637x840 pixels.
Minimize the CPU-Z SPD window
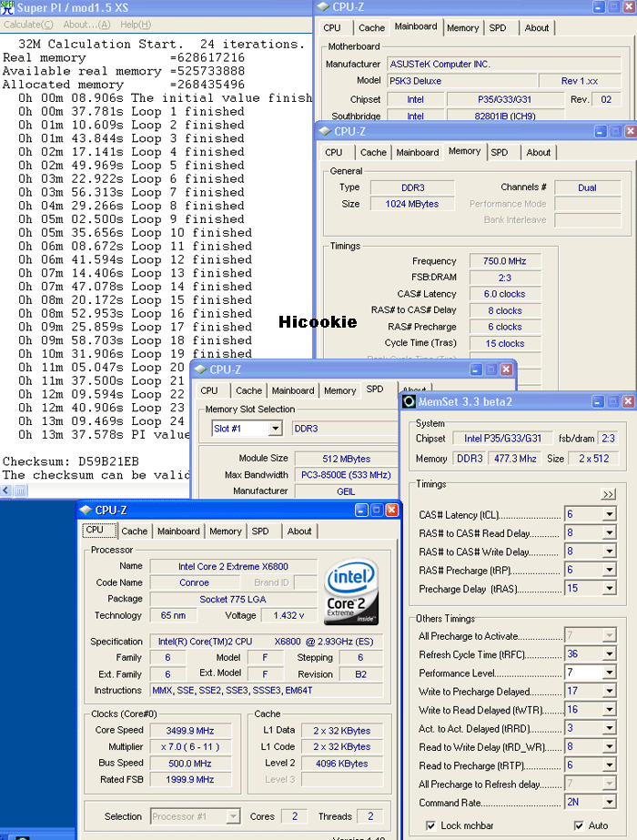[476, 369]
